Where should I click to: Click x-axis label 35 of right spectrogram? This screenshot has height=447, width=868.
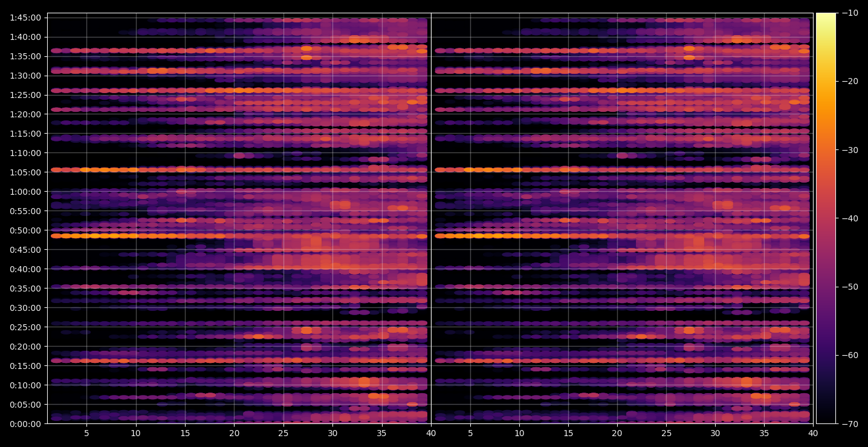[x=764, y=433]
